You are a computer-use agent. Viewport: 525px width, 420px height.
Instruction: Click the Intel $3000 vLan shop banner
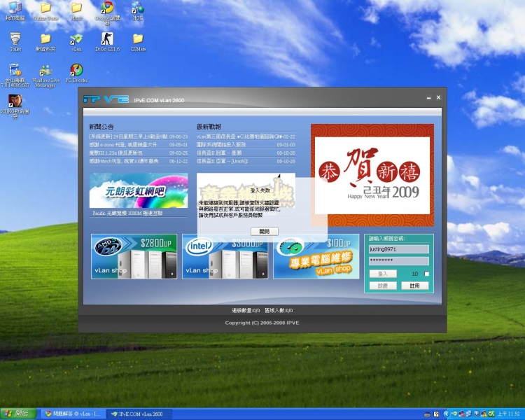click(225, 257)
